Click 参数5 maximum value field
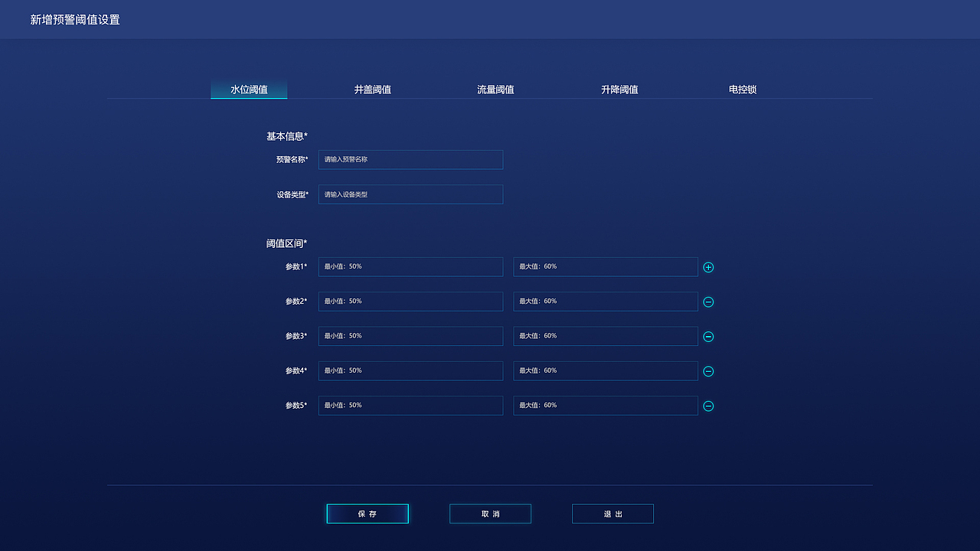The height and width of the screenshot is (551, 980). click(x=606, y=405)
